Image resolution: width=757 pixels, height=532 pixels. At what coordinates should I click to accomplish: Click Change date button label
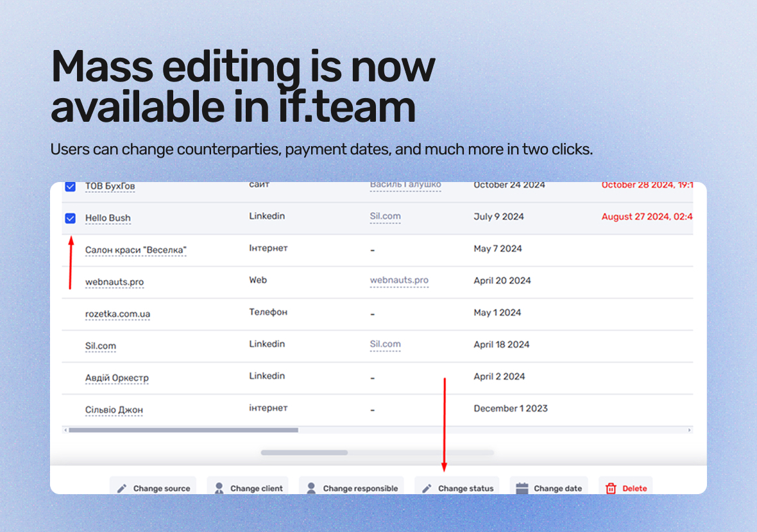557,488
